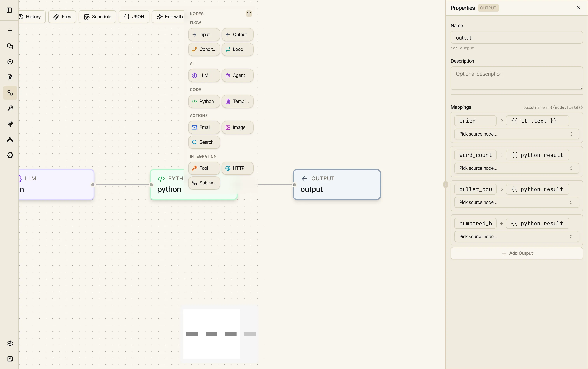This screenshot has height=369, width=588.
Task: Click the LLM node's right connection handle
Action: pos(93,185)
